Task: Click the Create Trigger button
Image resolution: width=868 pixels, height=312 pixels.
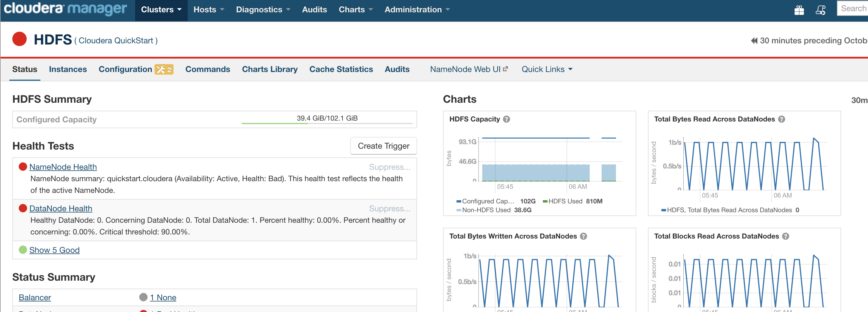Action: point(383,145)
